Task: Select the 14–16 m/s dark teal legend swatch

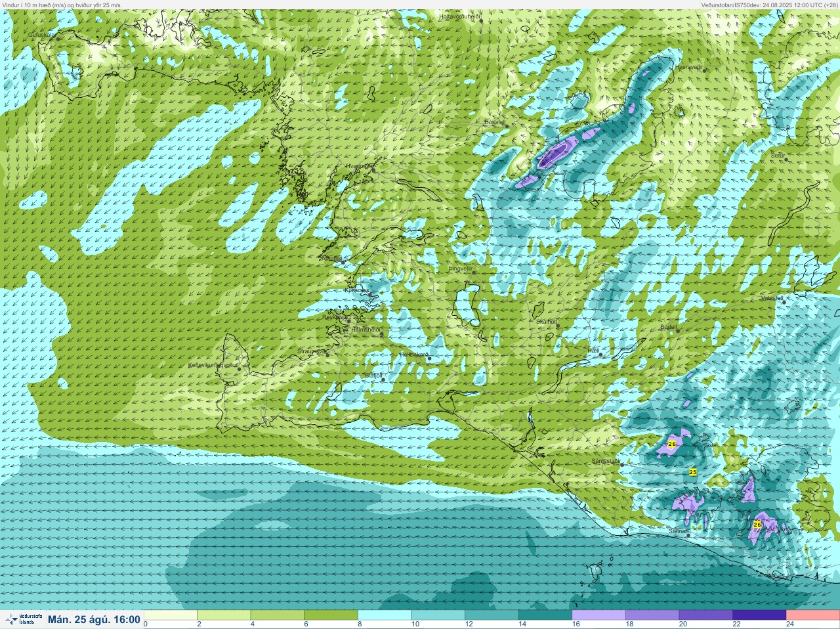Action: (x=545, y=615)
